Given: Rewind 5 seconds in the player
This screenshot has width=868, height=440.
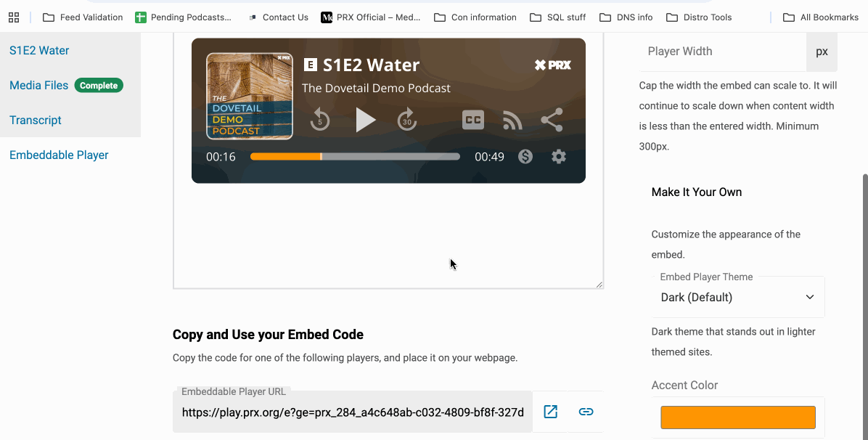Looking at the screenshot, I should click(320, 120).
